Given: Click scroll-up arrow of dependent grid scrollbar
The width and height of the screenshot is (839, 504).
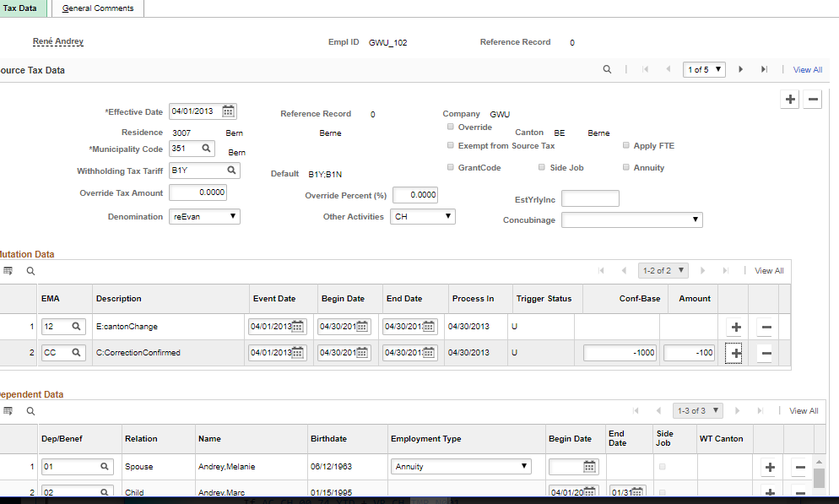Looking at the screenshot, I should 819,461.
